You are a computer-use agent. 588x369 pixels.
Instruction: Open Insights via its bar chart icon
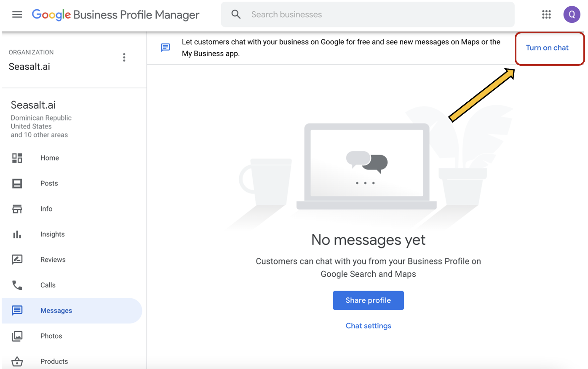(x=17, y=234)
